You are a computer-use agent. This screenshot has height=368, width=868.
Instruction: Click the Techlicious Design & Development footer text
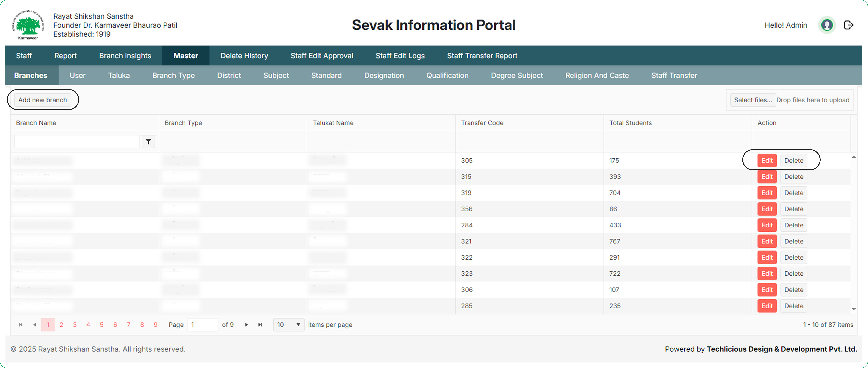(782, 349)
